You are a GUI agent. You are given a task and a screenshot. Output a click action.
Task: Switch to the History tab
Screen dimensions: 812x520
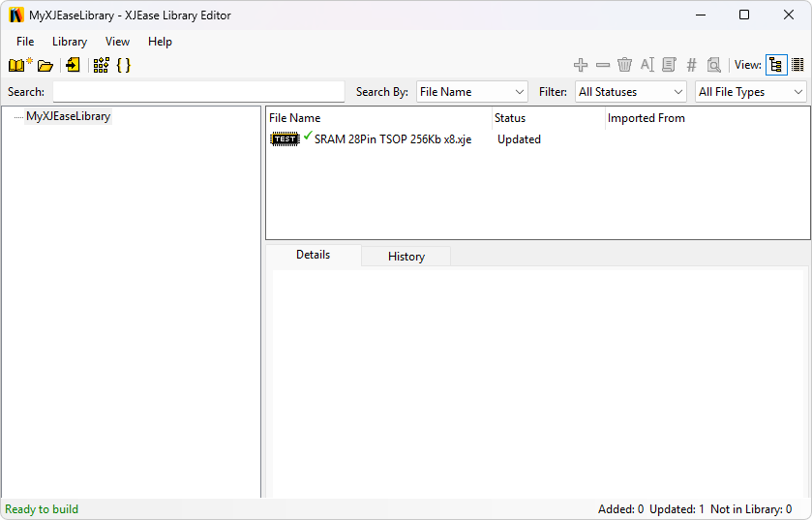[406, 257]
